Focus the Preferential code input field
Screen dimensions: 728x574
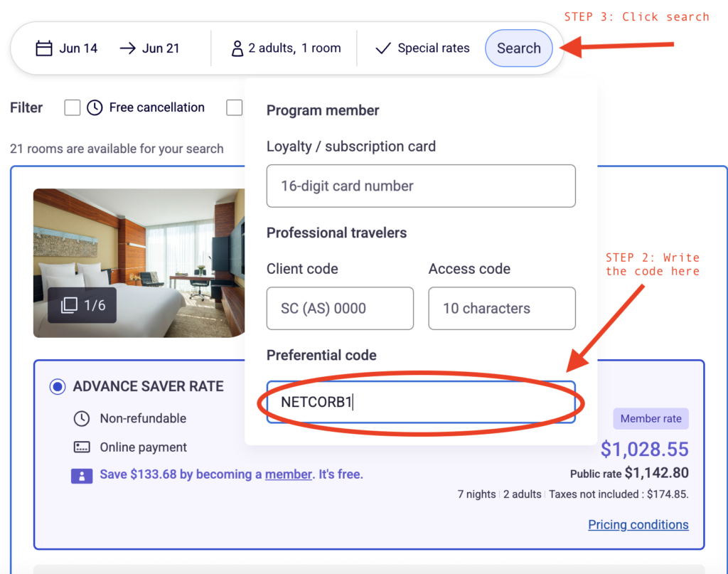point(421,402)
